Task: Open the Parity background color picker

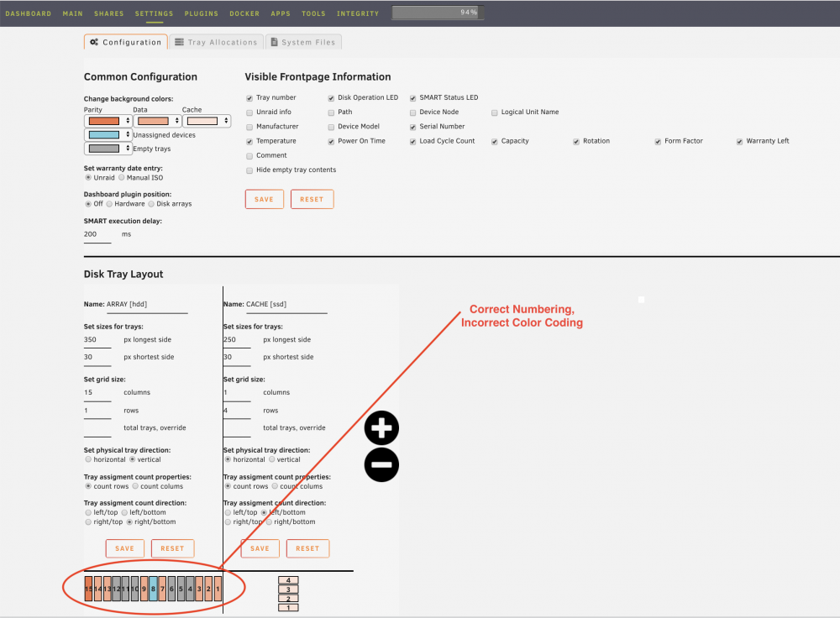Action: [108, 121]
